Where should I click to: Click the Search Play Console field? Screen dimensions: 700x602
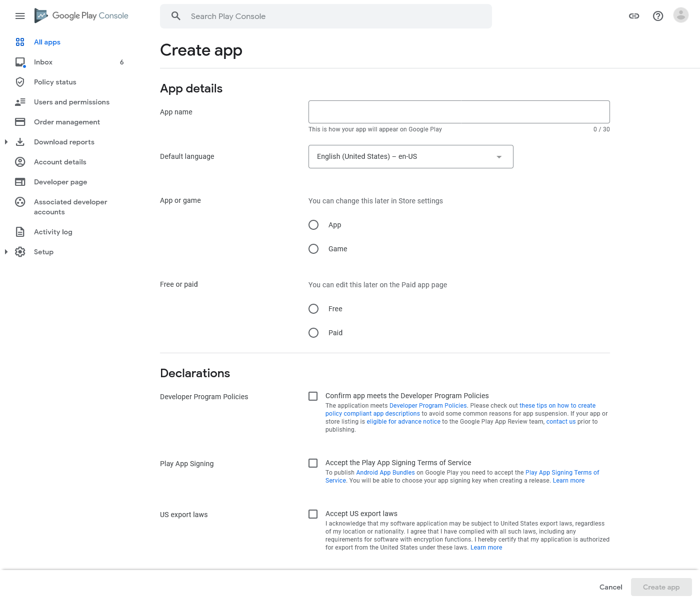pos(326,16)
